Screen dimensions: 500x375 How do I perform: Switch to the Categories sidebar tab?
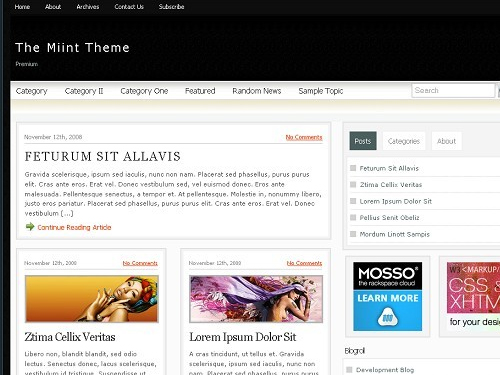click(x=404, y=141)
